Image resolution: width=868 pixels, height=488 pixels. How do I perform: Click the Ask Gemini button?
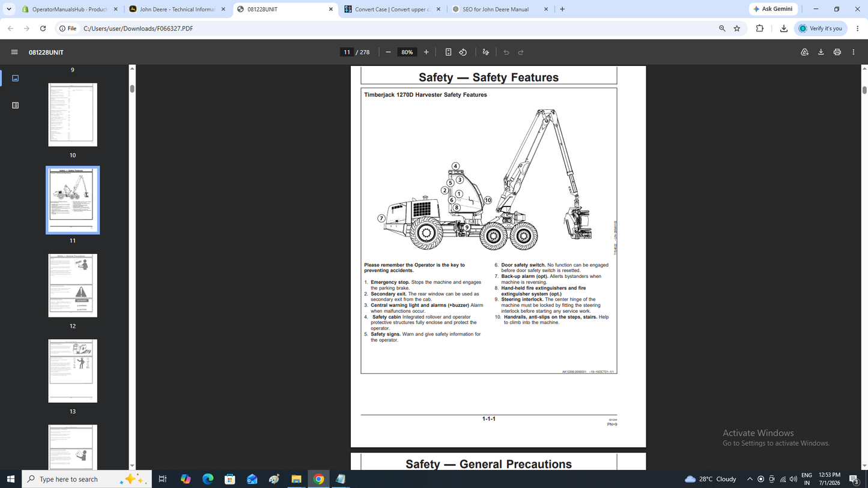[x=774, y=9]
